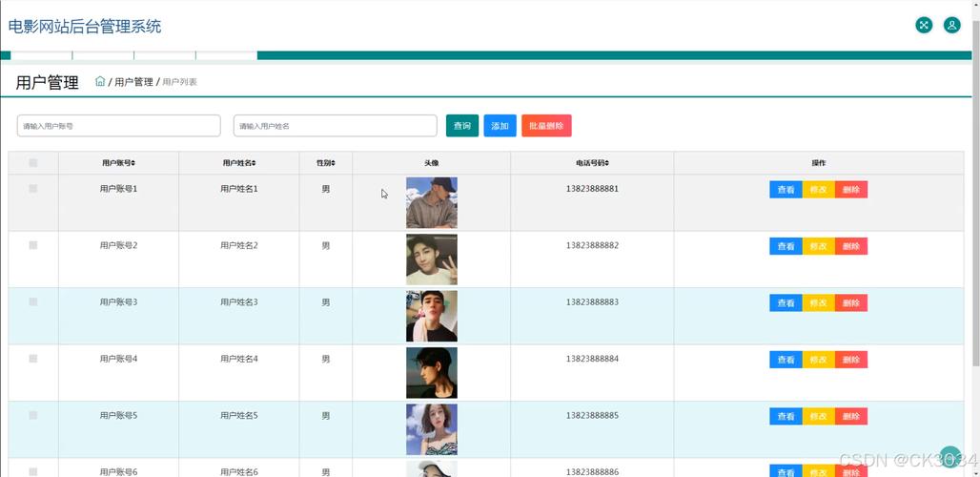Click the round teal floating icon at bottom right

(x=950, y=456)
